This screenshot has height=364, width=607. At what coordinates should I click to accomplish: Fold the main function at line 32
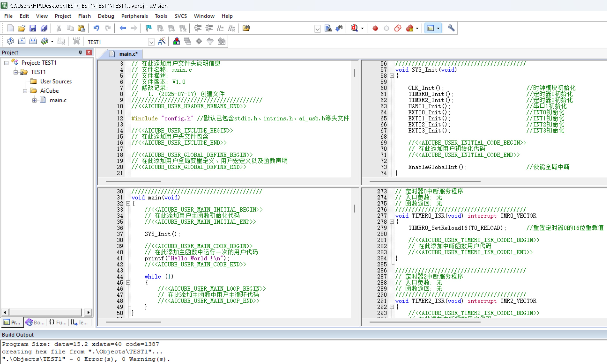click(x=128, y=204)
